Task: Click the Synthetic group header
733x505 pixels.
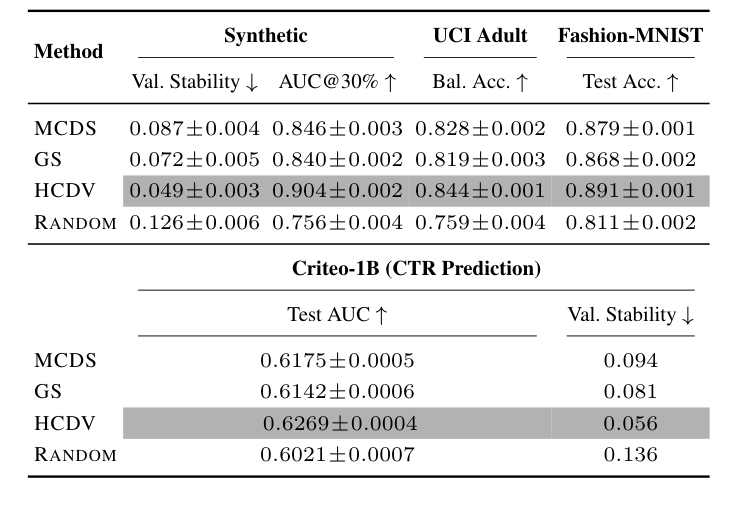Action: [265, 37]
